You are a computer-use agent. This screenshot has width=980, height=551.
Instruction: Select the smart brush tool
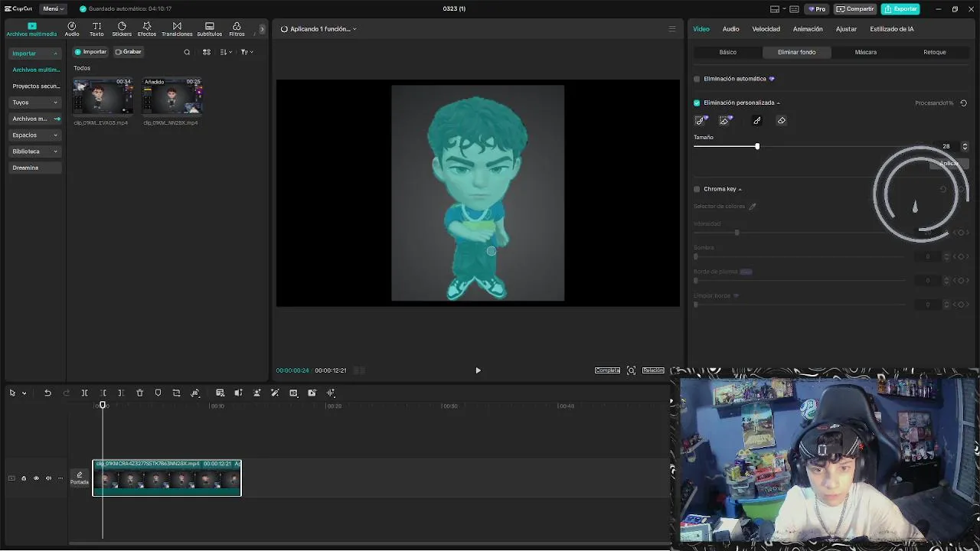[x=701, y=120]
